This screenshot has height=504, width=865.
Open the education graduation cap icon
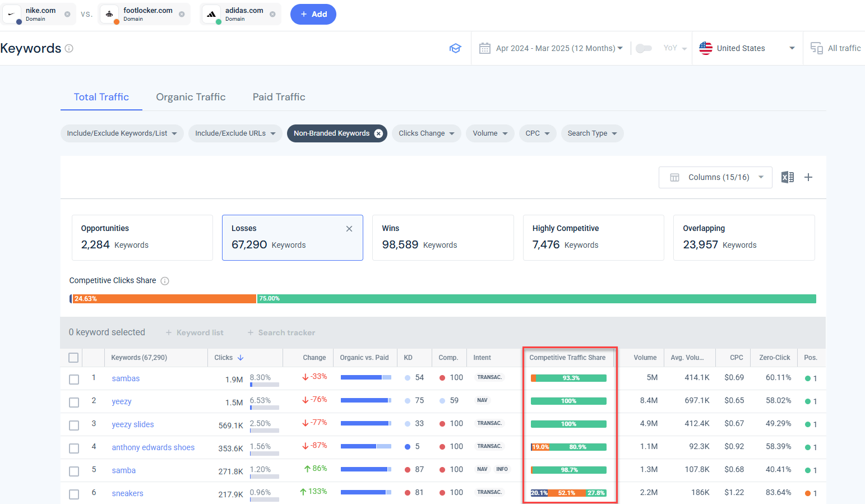[455, 48]
